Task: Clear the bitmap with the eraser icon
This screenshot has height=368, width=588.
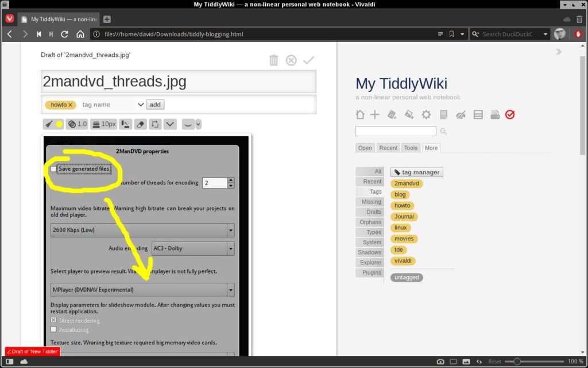Action: click(x=140, y=124)
